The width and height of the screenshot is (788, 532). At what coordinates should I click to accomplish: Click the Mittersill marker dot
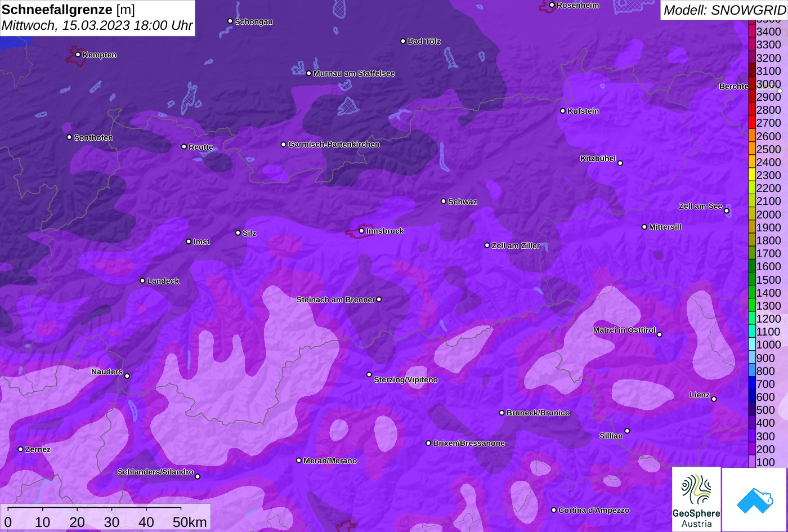[644, 227]
